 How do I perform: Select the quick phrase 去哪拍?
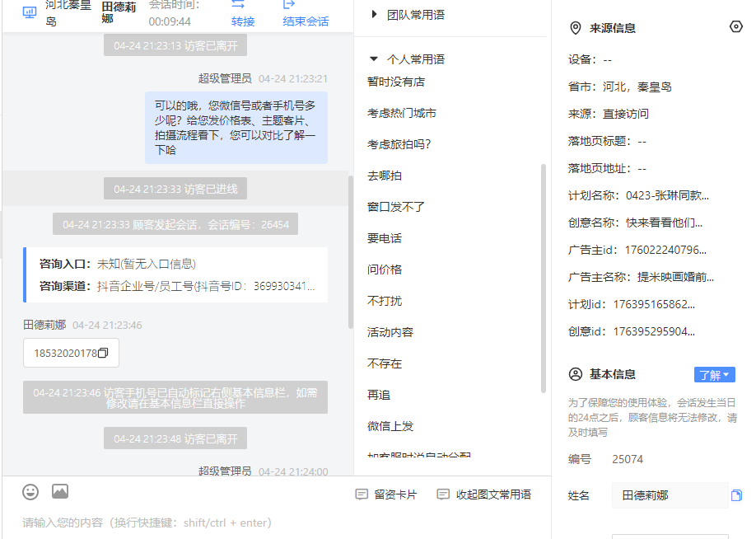(385, 176)
